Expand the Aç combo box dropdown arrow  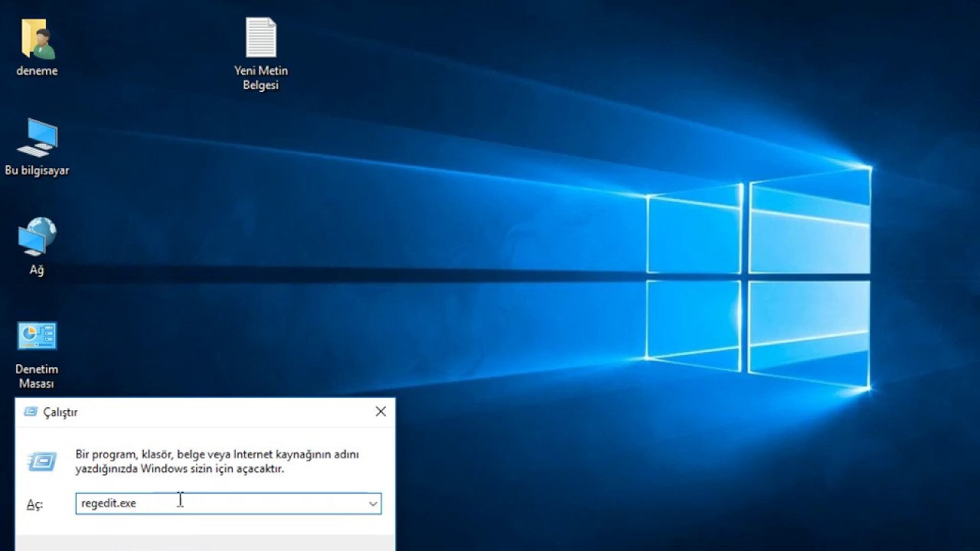point(373,504)
